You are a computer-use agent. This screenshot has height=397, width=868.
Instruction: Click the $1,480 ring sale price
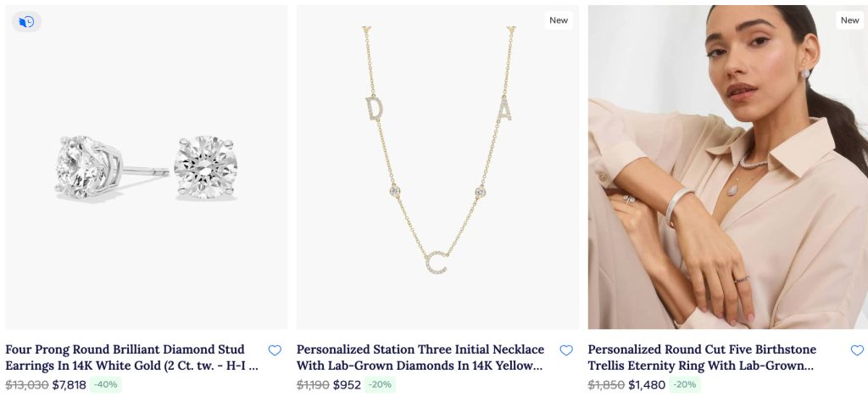[647, 384]
